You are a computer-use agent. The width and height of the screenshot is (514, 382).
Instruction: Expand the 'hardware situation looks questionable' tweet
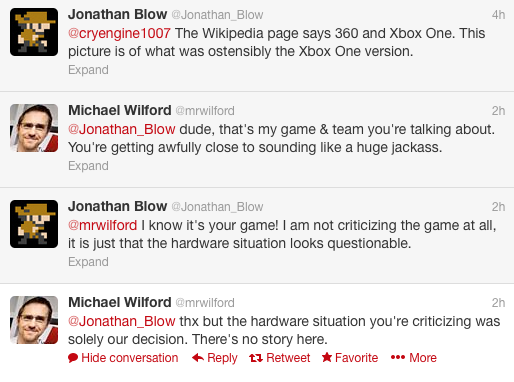coord(88,262)
